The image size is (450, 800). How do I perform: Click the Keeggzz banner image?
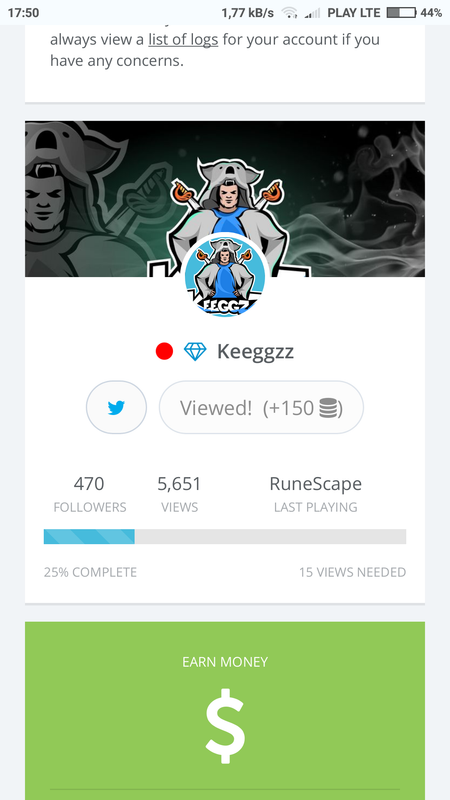(225, 199)
